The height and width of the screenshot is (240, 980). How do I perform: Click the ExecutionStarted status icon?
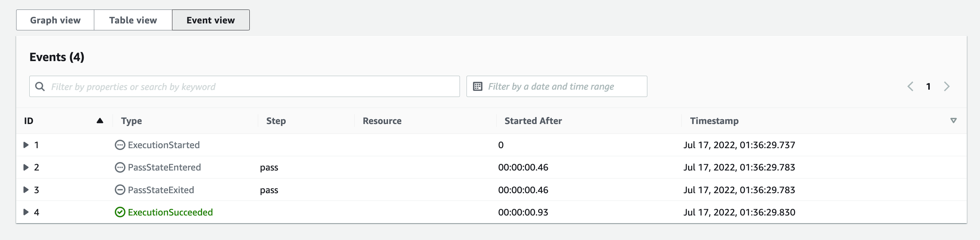[x=120, y=145]
